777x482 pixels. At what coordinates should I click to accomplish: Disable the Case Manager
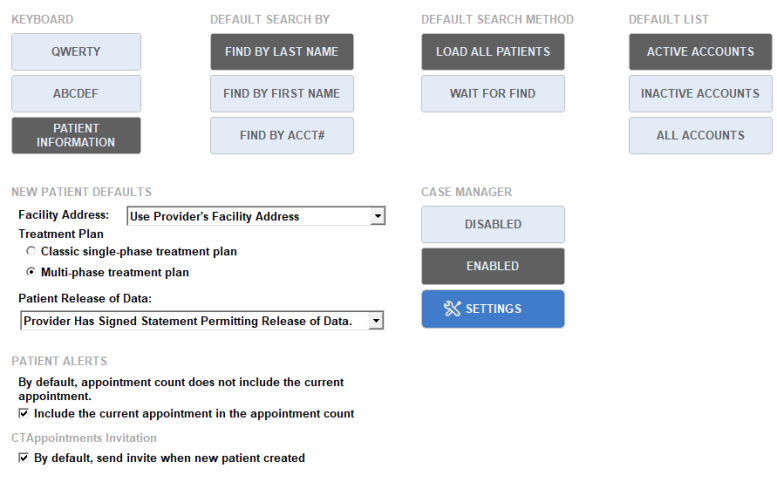point(492,225)
